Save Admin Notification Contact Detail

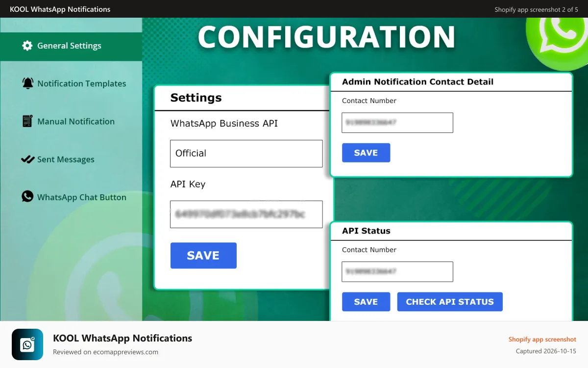pos(366,153)
